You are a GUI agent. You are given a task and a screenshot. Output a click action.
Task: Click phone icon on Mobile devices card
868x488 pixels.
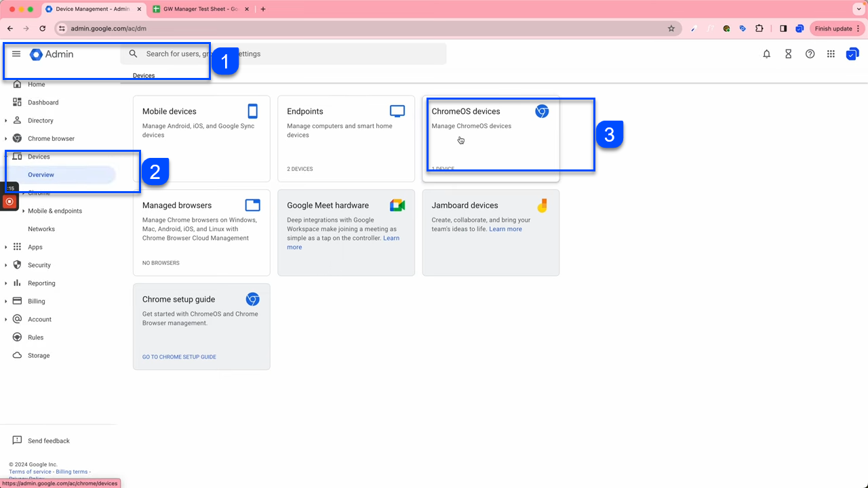(253, 111)
